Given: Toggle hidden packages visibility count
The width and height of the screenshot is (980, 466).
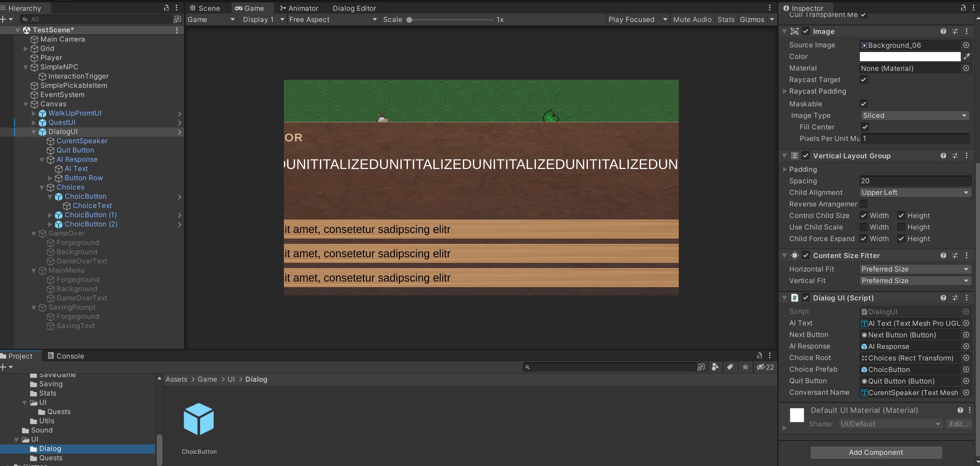Looking at the screenshot, I should (765, 367).
